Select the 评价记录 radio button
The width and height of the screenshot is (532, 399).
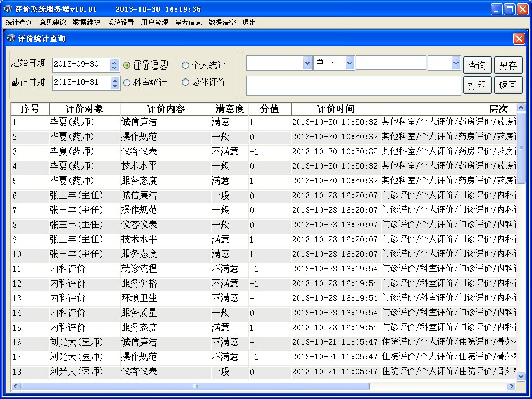coord(127,65)
